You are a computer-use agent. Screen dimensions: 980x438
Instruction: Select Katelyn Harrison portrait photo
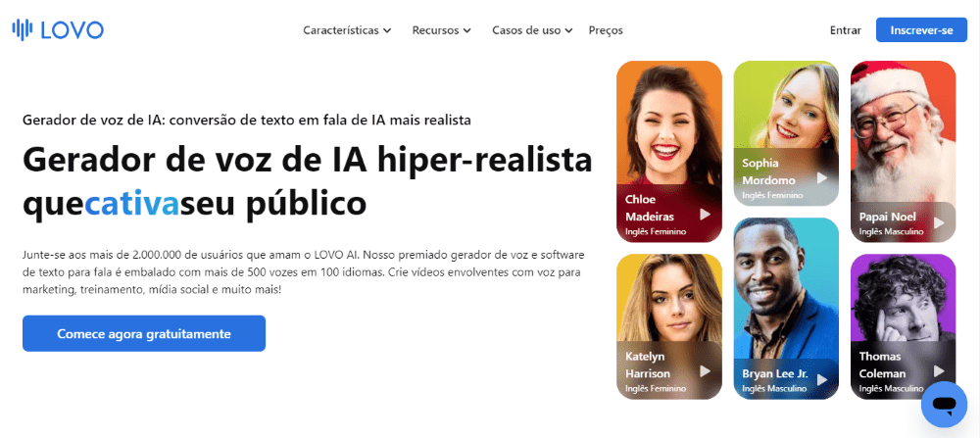point(668,299)
